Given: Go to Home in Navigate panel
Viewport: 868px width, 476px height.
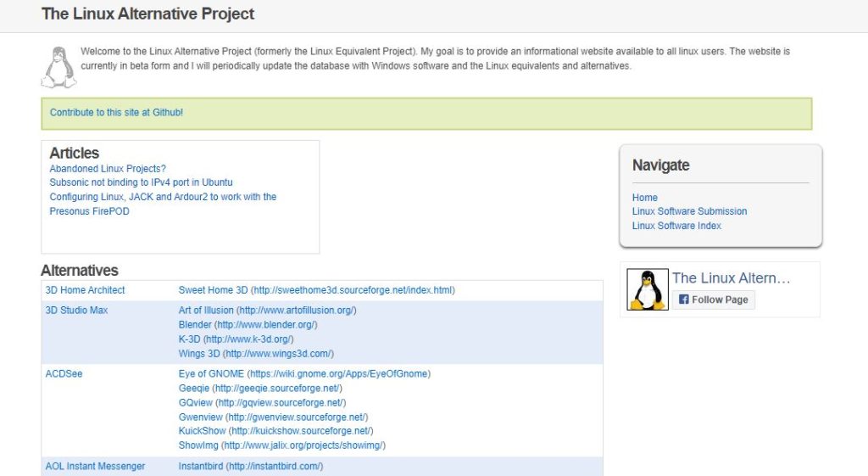Looking at the screenshot, I should coord(644,197).
